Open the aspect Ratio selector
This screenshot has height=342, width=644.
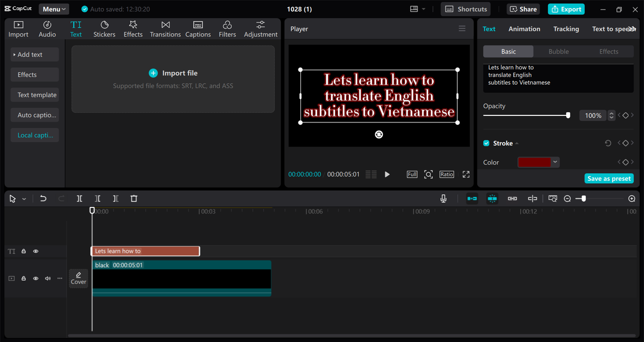coord(447,174)
